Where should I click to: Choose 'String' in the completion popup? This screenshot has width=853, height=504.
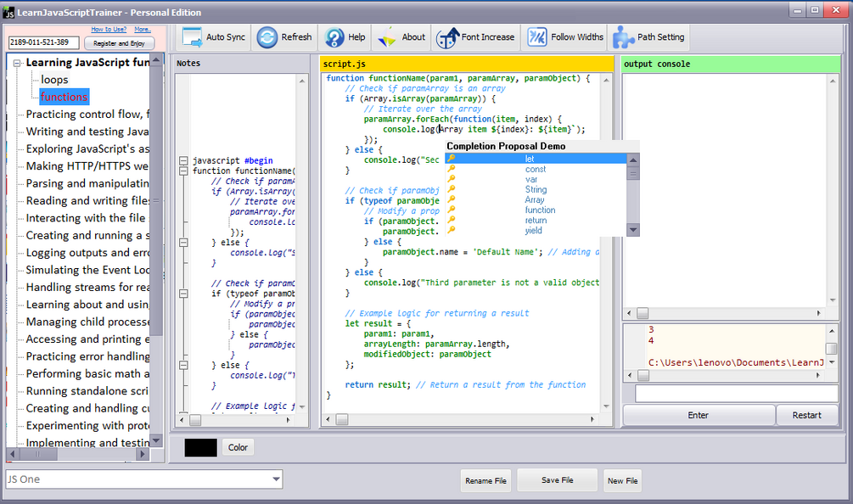[536, 190]
